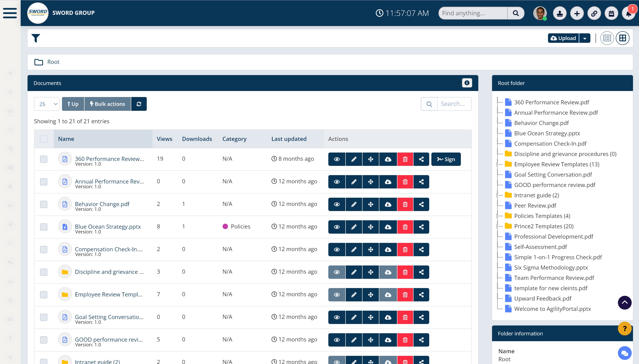
Task: Refresh the documents list
Action: 139,104
